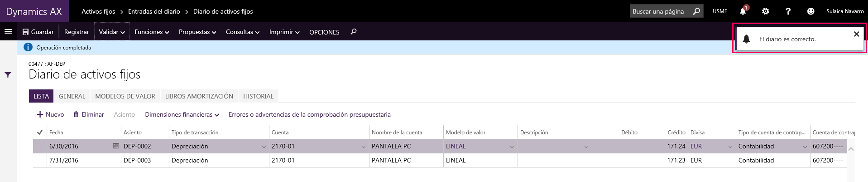Toggle the select-all checkmark column header
The width and height of the screenshot is (868, 182).
pyautogui.click(x=40, y=133)
